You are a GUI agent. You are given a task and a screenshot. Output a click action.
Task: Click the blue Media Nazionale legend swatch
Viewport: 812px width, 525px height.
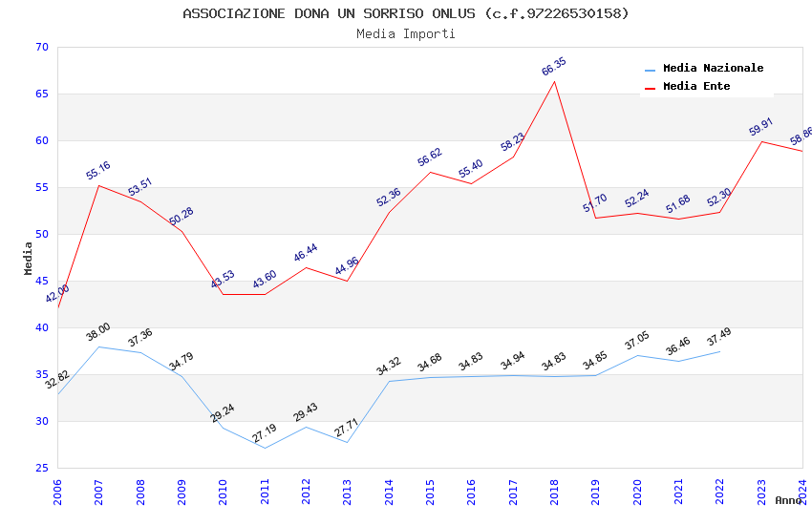(x=650, y=70)
